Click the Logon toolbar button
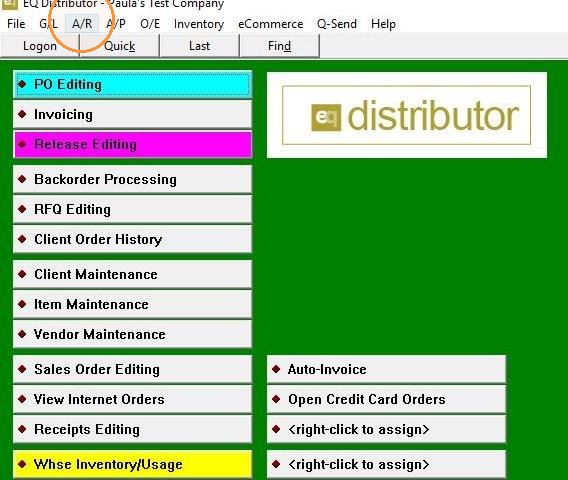 (x=40, y=46)
